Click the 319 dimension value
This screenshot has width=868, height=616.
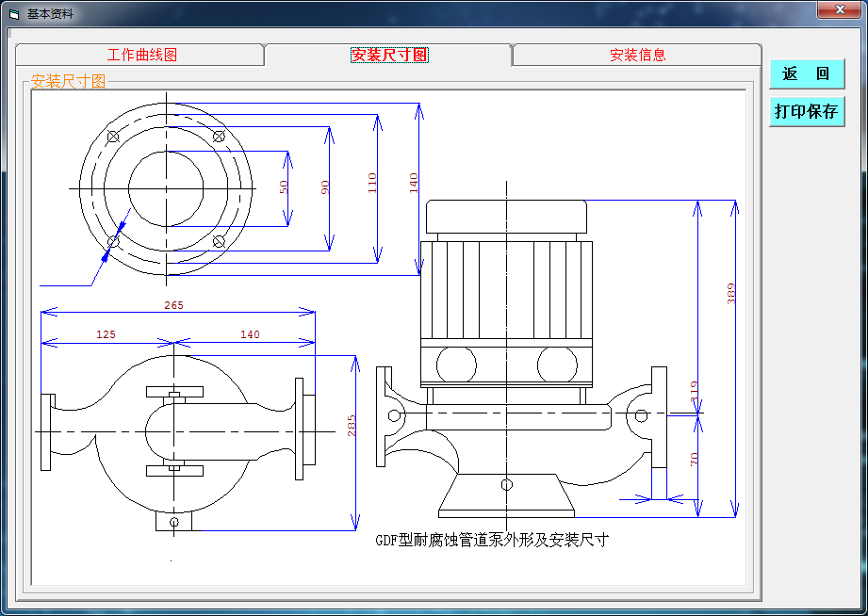695,391
